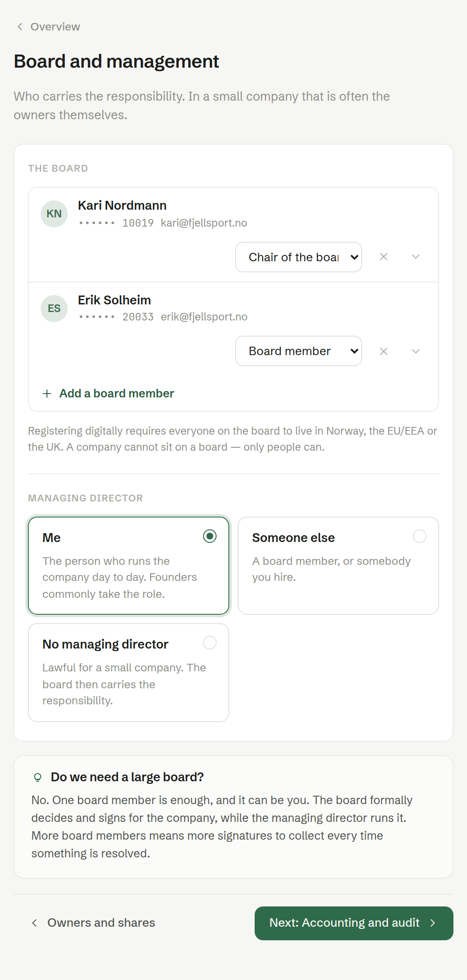The image size is (467, 980).
Task: Select Someone else as managing director
Action: click(x=338, y=566)
